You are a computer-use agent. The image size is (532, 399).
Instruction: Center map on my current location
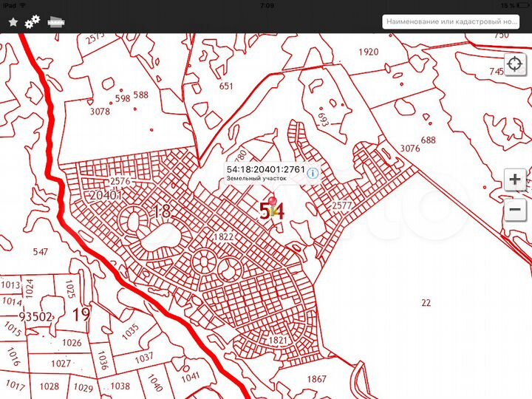[514, 64]
